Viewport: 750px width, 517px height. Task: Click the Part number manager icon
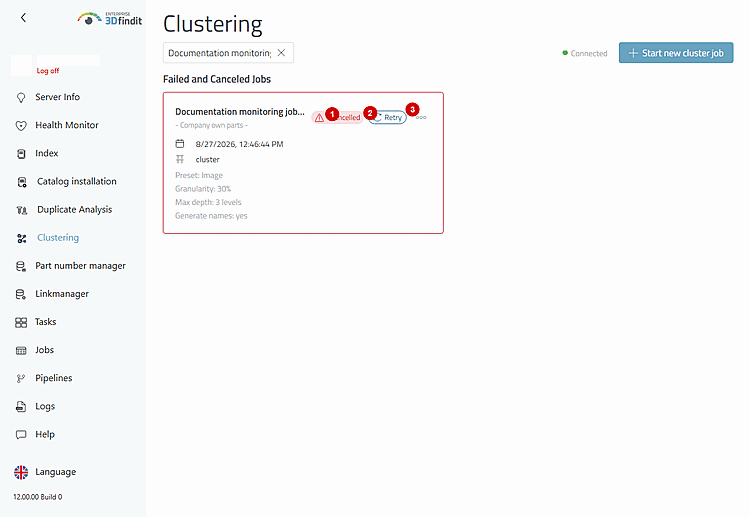[x=21, y=266]
